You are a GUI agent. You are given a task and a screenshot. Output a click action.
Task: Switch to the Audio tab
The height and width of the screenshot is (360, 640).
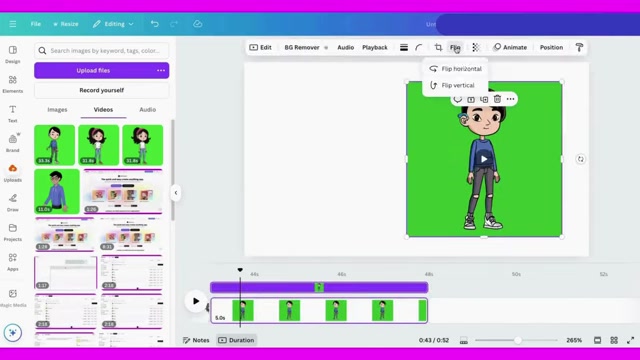pos(147,109)
